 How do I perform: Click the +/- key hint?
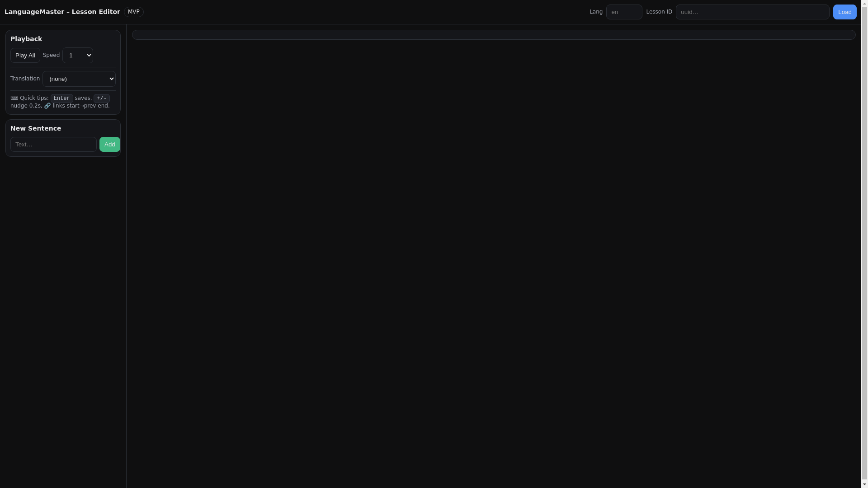[102, 98]
